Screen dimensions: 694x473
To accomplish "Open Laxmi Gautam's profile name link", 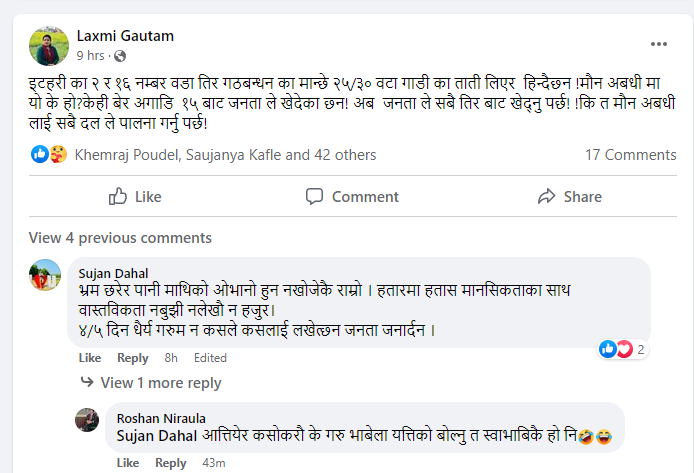I will (x=125, y=36).
